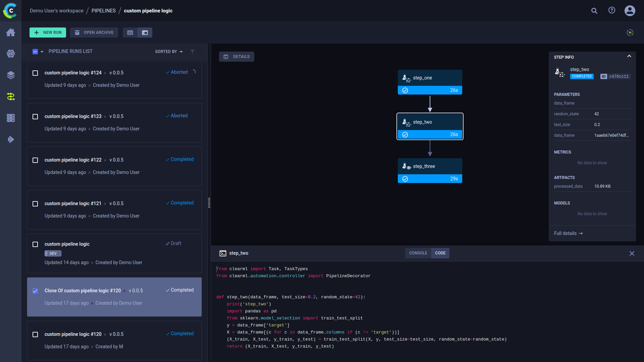The width and height of the screenshot is (644, 362).
Task: Switch to split info panel view
Action: coord(145,33)
